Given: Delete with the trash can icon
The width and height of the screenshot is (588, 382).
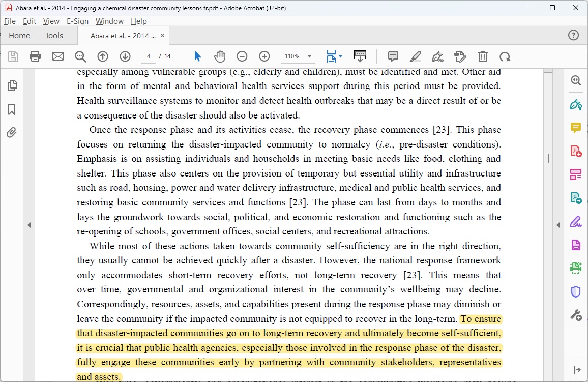Looking at the screenshot, I should tap(483, 56).
